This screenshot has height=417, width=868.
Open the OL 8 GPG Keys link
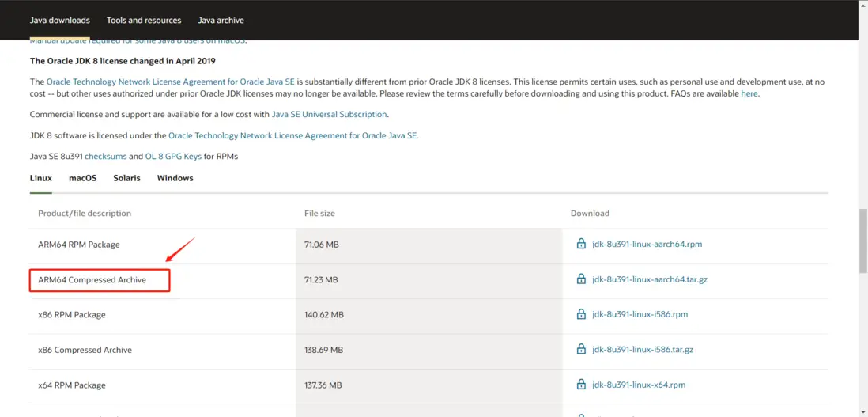coord(173,157)
